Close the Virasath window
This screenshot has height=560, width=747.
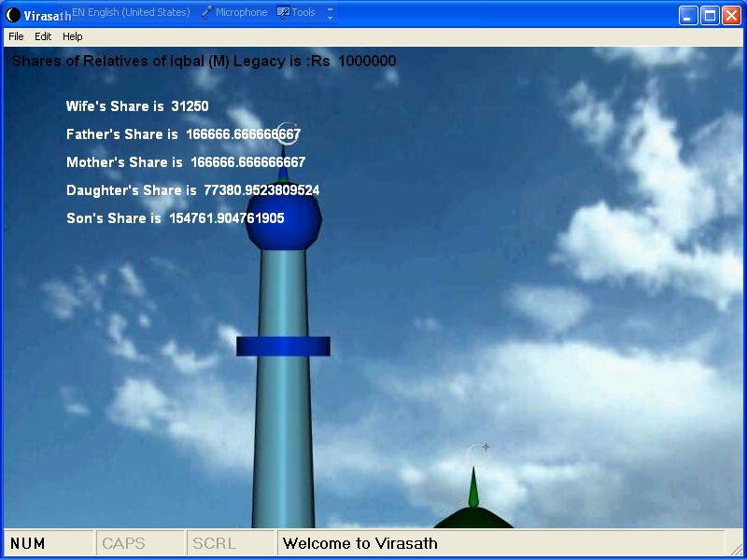(731, 15)
